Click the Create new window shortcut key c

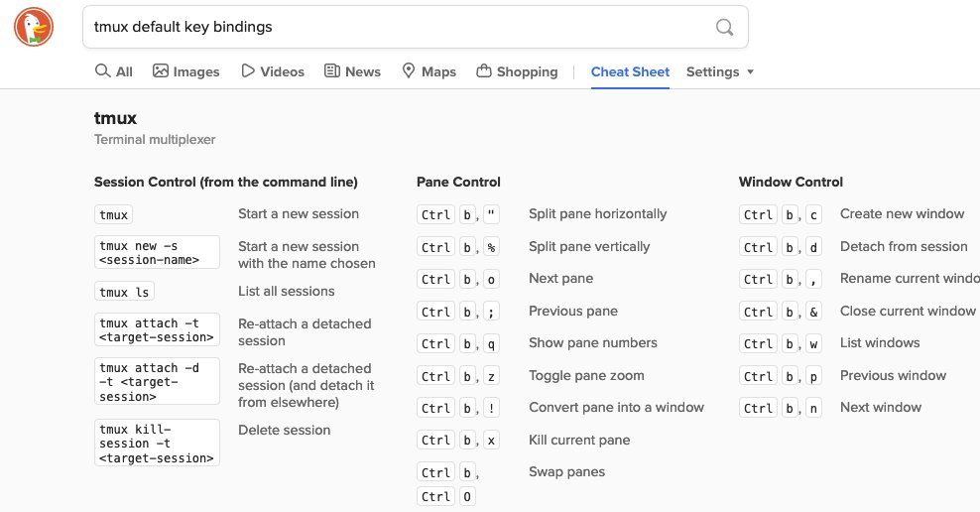(x=813, y=215)
